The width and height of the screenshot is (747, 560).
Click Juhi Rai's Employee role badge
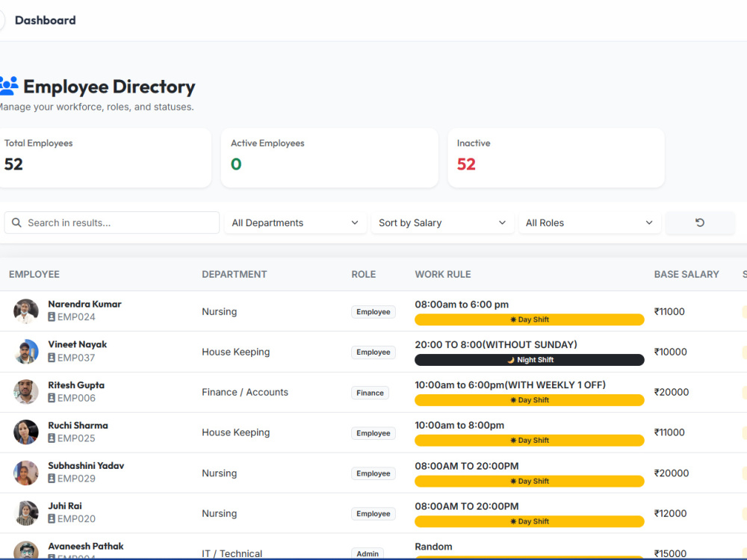tap(373, 514)
